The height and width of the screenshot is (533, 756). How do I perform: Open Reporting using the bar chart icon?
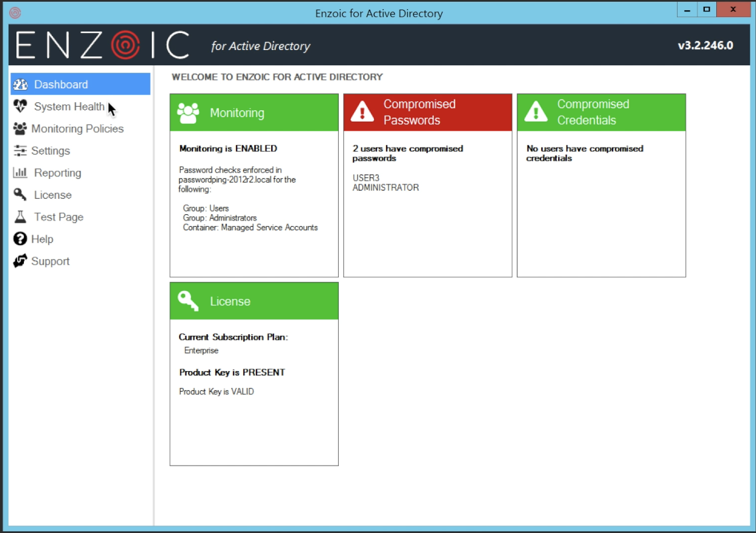19,172
